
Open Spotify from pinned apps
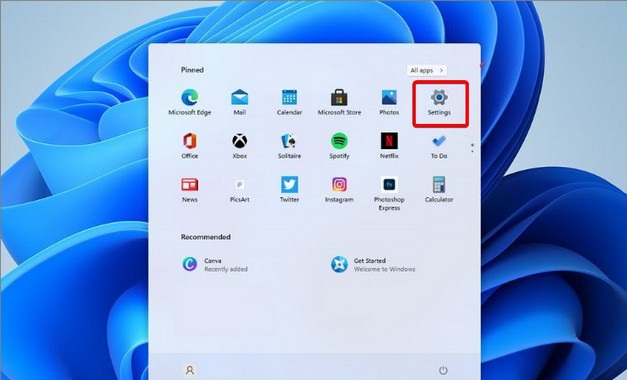339,146
